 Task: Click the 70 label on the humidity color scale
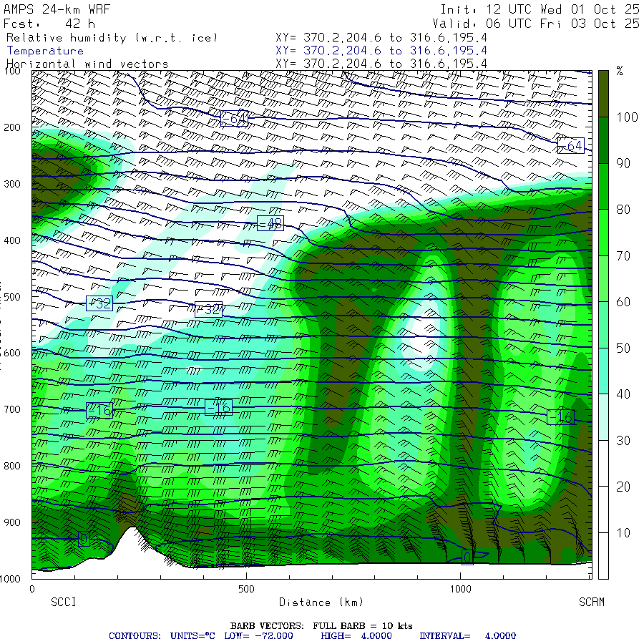tap(623, 256)
